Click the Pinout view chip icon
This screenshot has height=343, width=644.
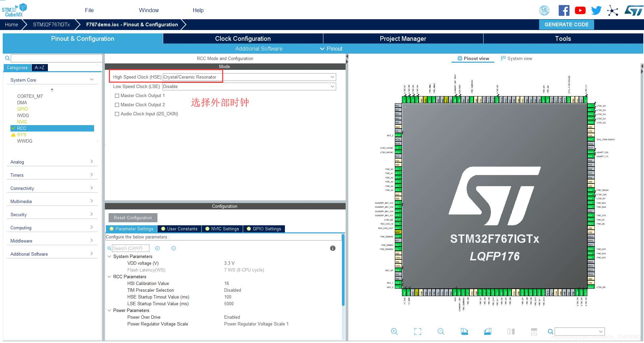(460, 58)
